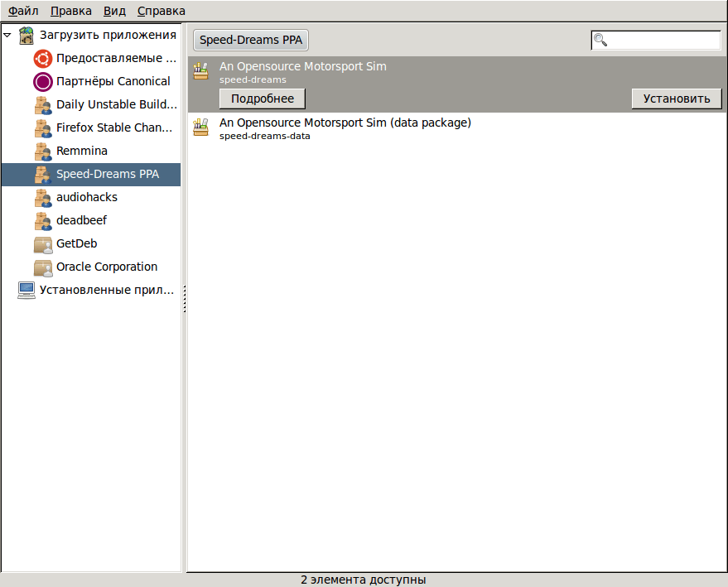The width and height of the screenshot is (728, 587).
Task: Click the Ubuntu logo icon for Предоставляемые
Action: pyautogui.click(x=43, y=59)
